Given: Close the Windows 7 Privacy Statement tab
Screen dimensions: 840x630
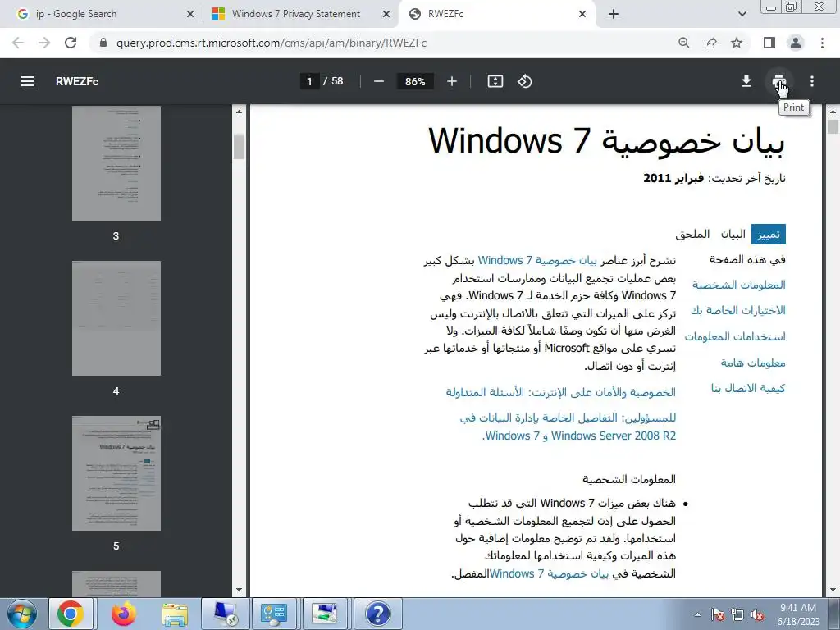Looking at the screenshot, I should pyautogui.click(x=386, y=14).
